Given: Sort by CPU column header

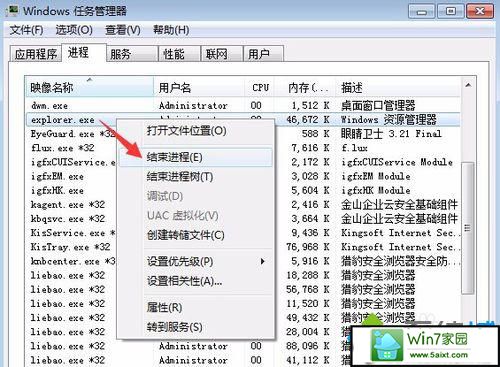Looking at the screenshot, I should (260, 88).
